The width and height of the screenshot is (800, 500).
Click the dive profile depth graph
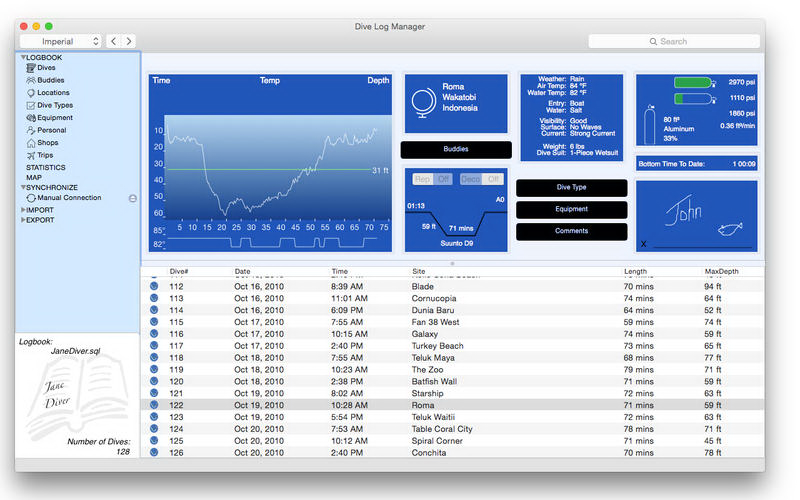(278, 167)
